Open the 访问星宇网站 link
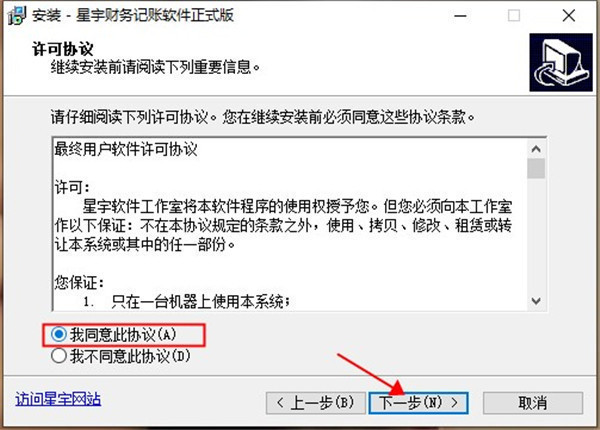The height and width of the screenshot is (430, 600). (x=58, y=399)
